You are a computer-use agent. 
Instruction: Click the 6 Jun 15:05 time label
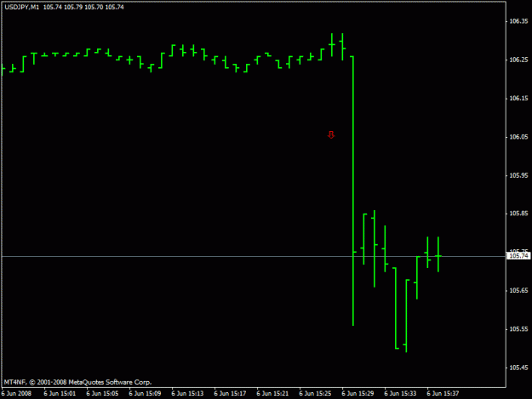pos(102,393)
